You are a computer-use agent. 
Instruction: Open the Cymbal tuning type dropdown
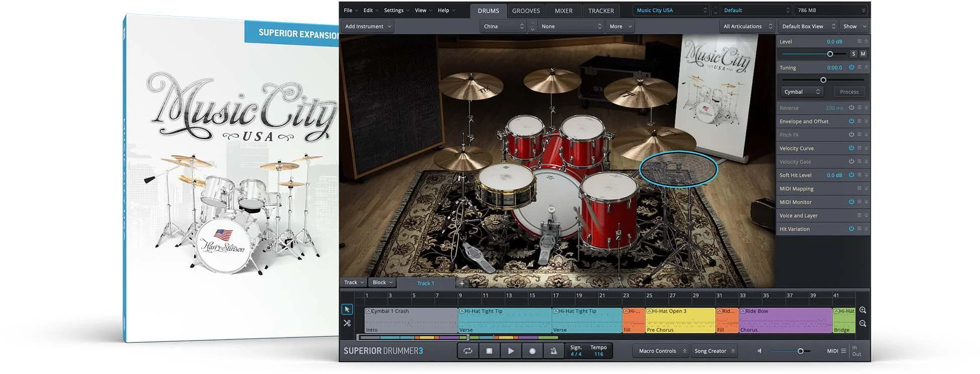tap(801, 91)
